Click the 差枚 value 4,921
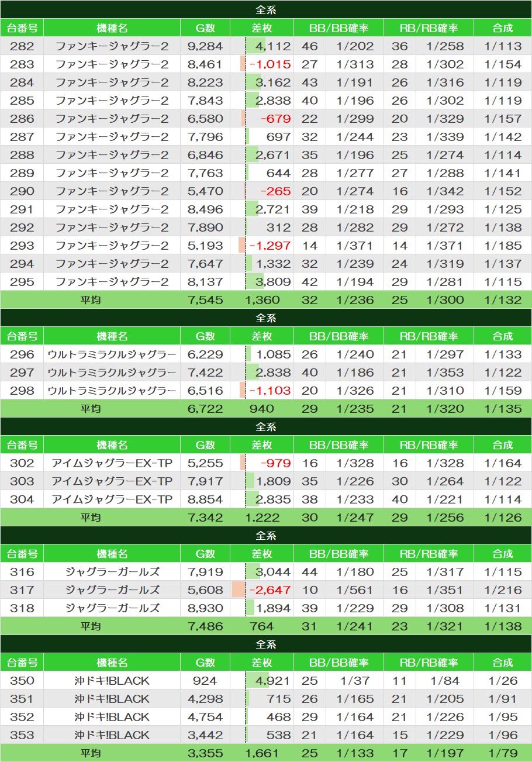 click(272, 681)
